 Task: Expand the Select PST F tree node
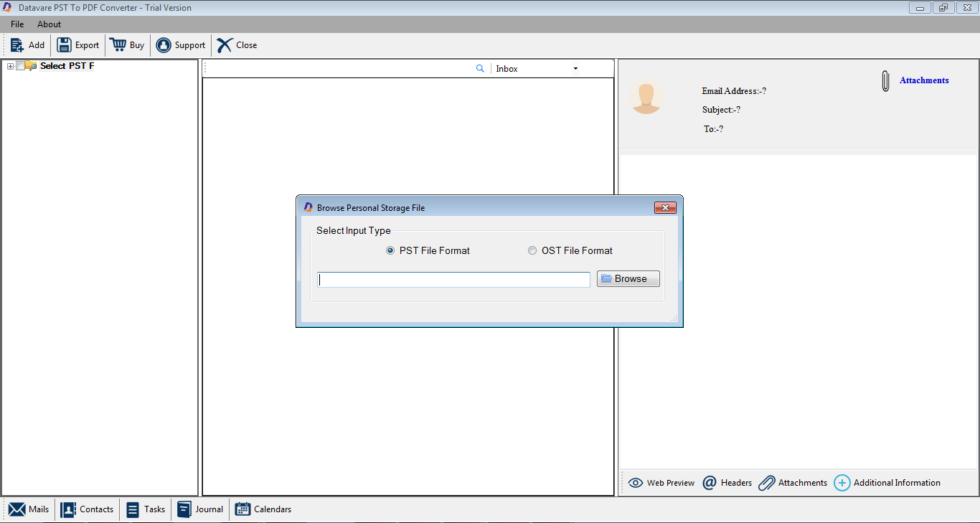point(10,66)
